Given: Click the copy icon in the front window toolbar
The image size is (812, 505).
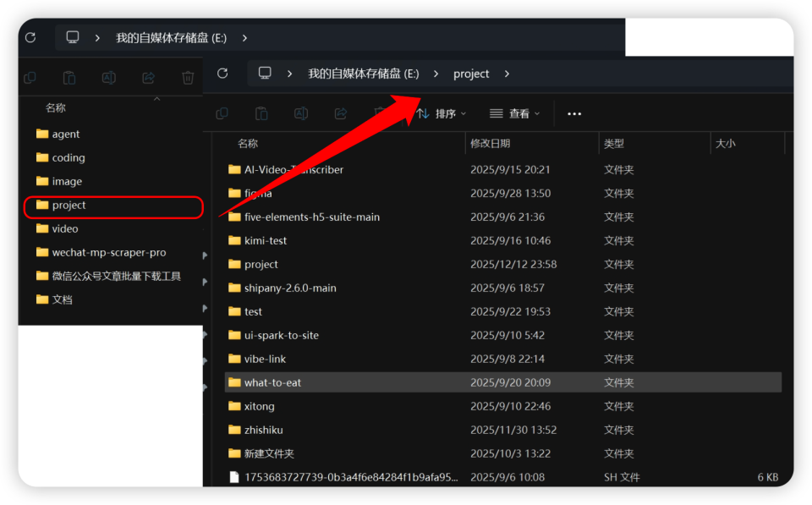Looking at the screenshot, I should point(222,113).
